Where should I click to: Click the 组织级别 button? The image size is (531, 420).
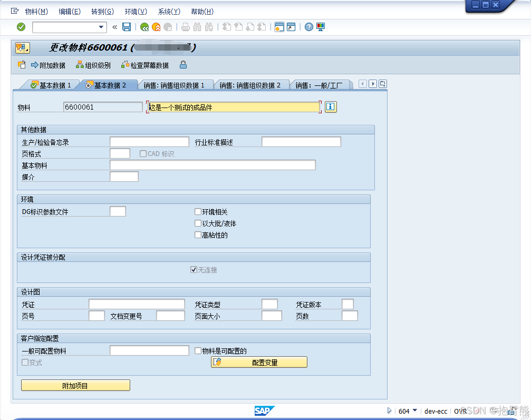[93, 65]
